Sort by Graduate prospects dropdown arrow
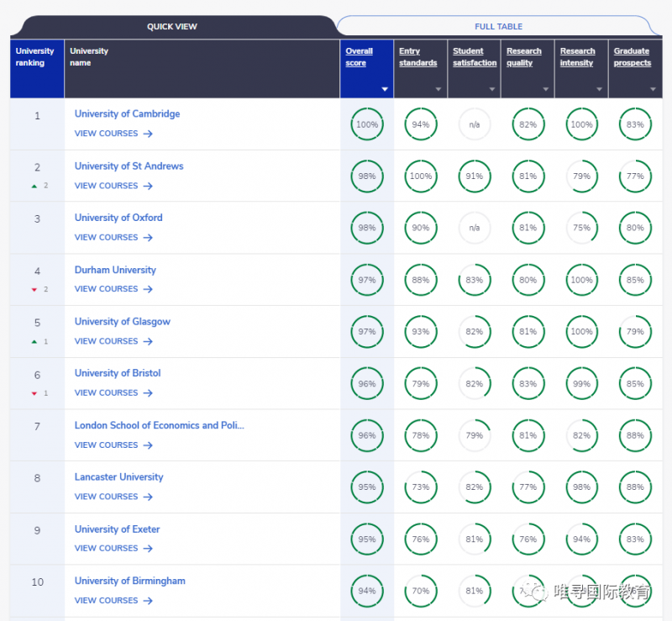This screenshot has width=672, height=621. click(x=653, y=89)
